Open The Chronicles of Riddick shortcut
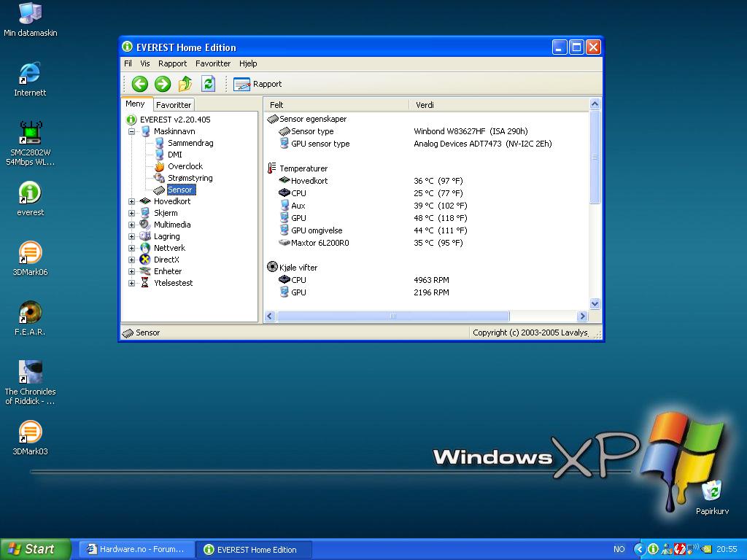Image resolution: width=747 pixels, height=560 pixels. [x=30, y=383]
